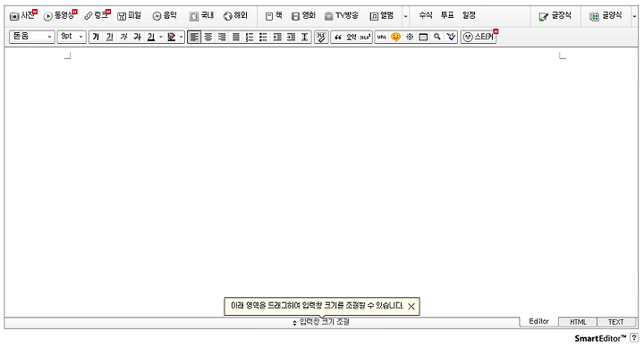The image size is (644, 348).
Task: Open the 수식 formula tool
Action: (426, 15)
